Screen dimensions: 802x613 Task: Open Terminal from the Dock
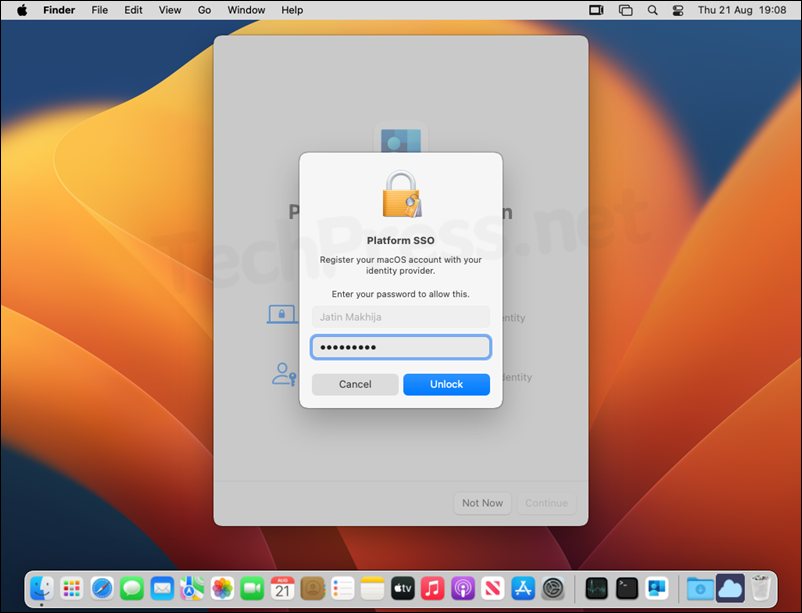[627, 588]
